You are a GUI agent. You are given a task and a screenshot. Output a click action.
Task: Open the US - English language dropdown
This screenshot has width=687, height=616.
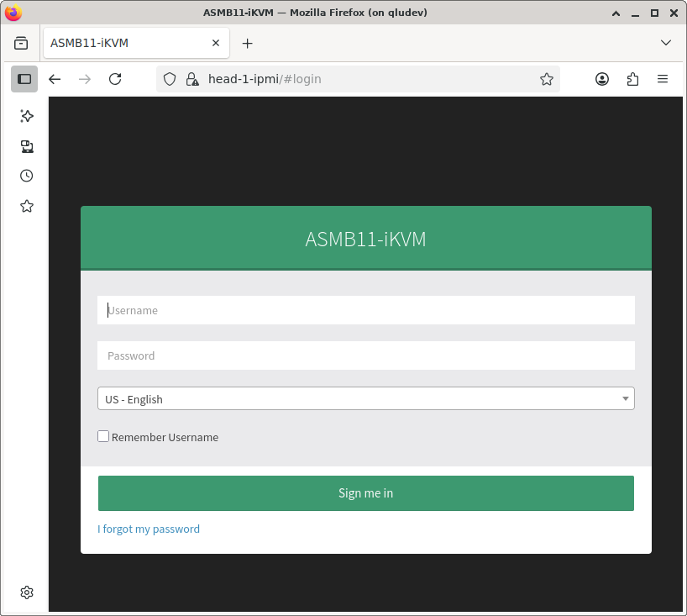point(366,398)
